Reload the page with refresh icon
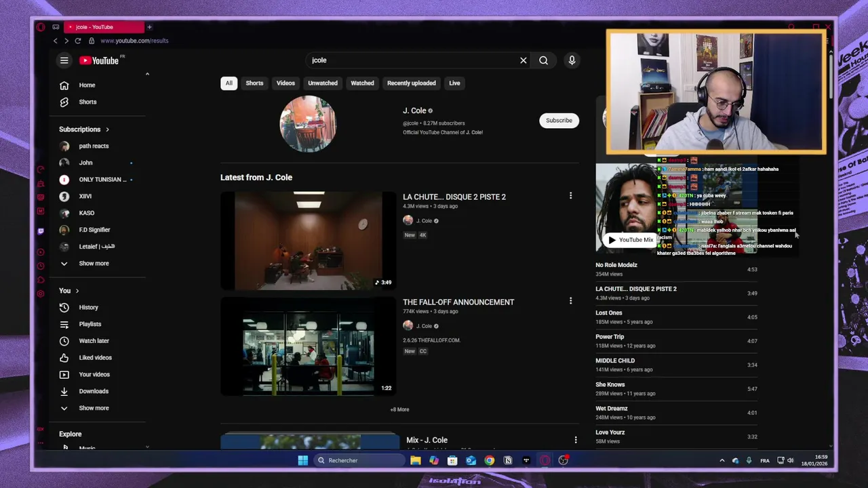 pos(78,41)
